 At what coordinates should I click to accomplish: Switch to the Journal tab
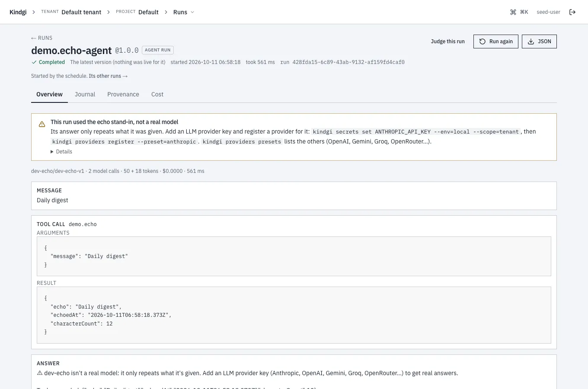pos(85,94)
